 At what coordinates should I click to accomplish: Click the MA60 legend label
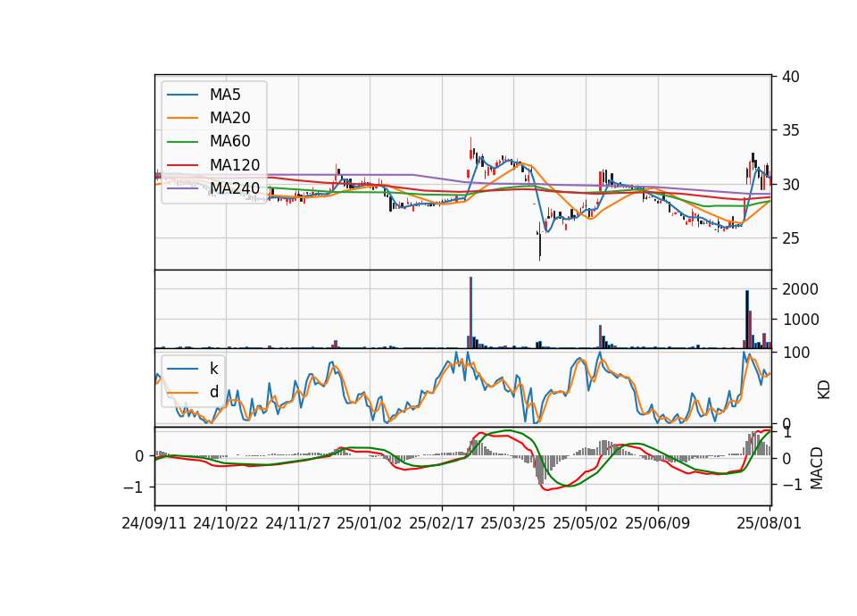coord(229,142)
